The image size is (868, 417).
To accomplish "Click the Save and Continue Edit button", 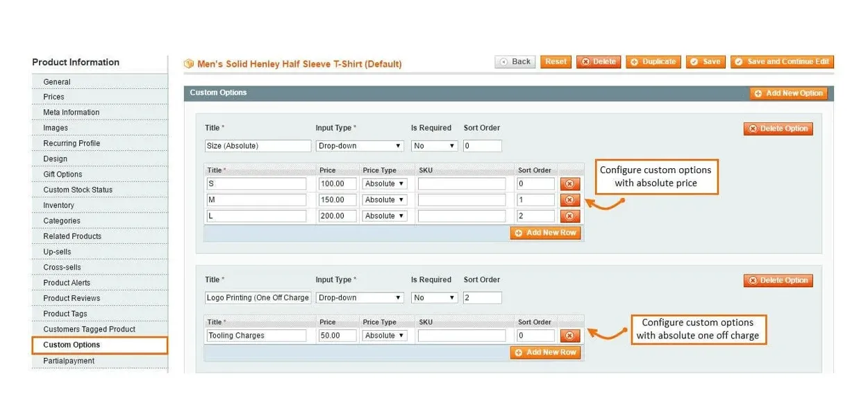I will tap(782, 62).
